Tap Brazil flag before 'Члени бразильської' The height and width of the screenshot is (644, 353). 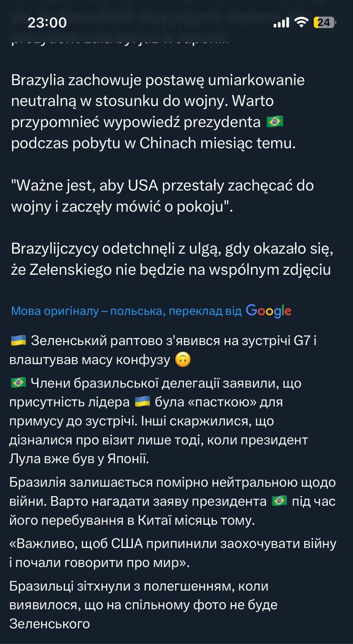18,383
